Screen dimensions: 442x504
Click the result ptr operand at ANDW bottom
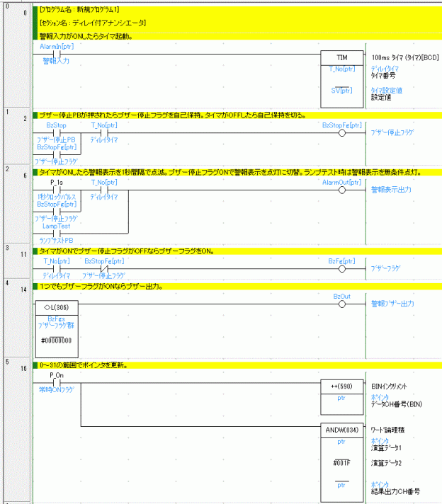(341, 485)
